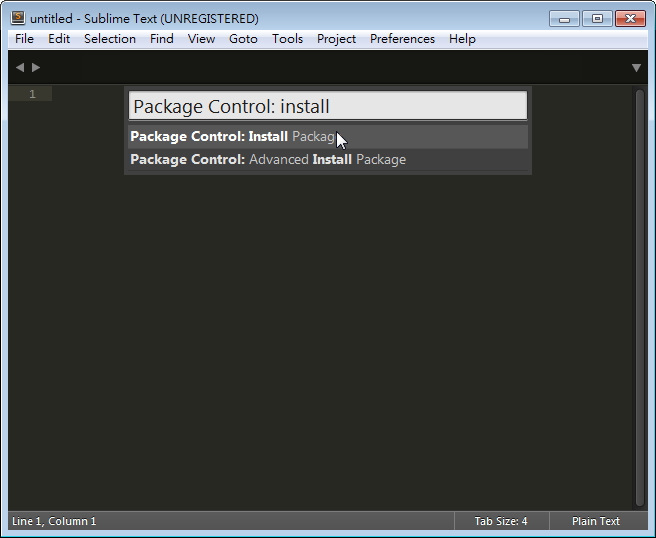Open the Help menu
This screenshot has width=656, height=538.
tap(462, 39)
